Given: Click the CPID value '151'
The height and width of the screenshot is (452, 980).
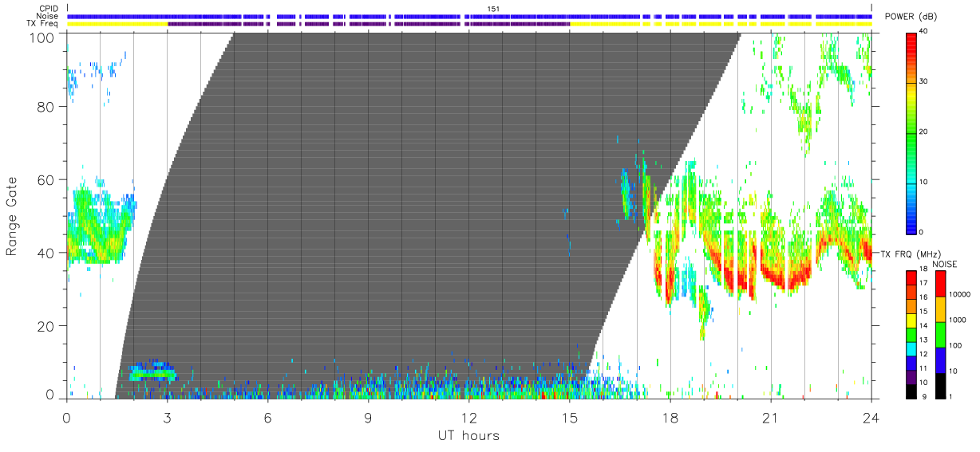Looking at the screenshot, I should point(493,9).
